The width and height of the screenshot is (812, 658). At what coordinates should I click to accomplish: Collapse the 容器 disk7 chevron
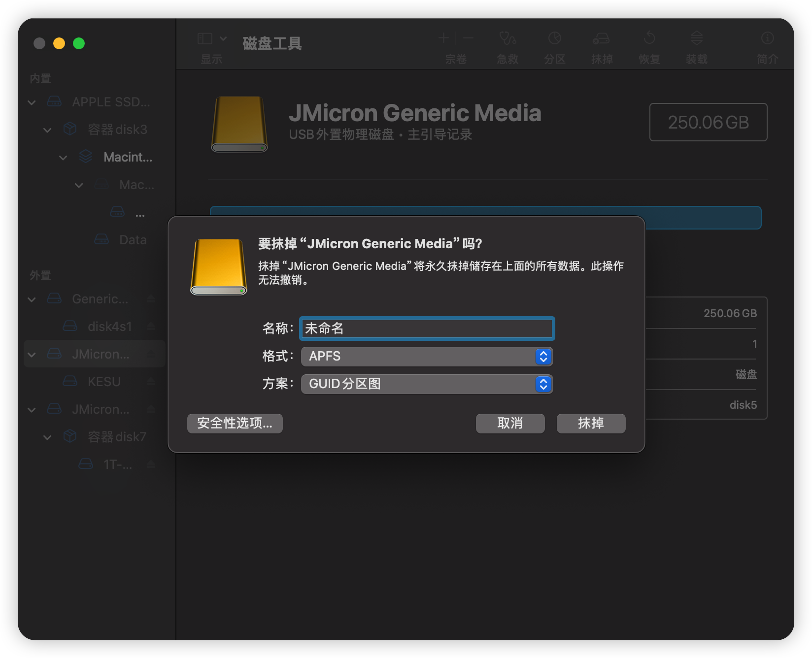tap(47, 437)
